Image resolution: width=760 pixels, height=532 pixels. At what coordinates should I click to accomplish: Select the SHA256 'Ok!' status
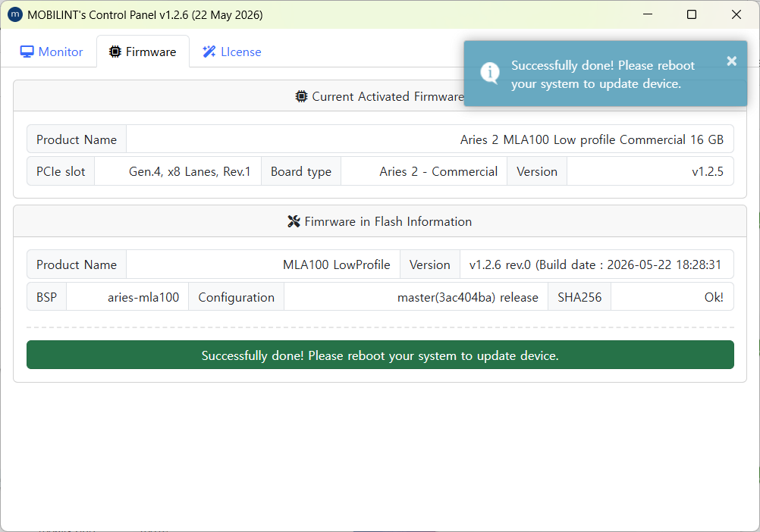[x=714, y=297]
